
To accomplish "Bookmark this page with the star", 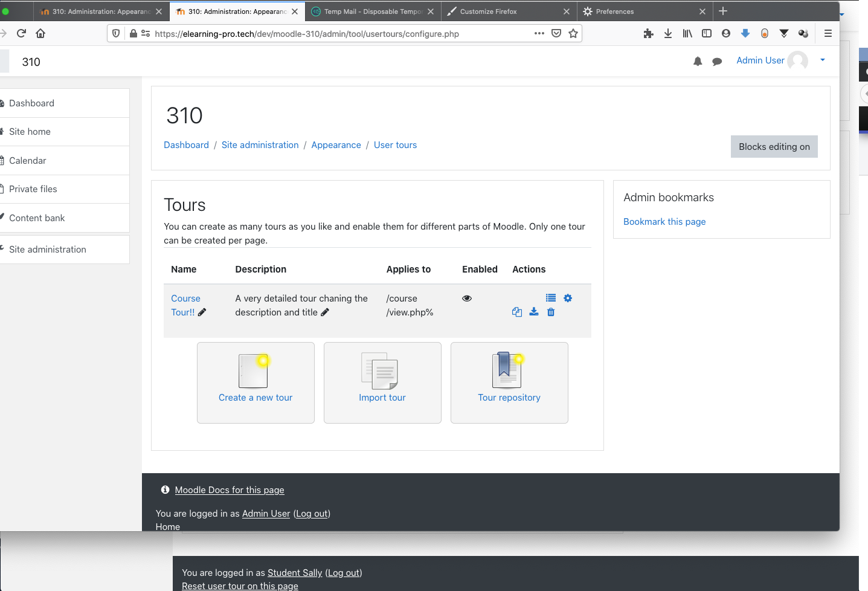I will pyautogui.click(x=573, y=33).
